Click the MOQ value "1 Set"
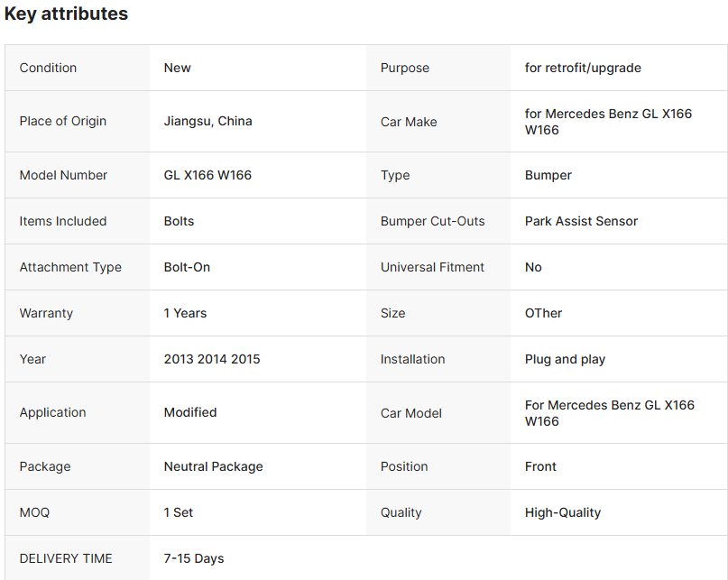This screenshot has height=580, width=728. [x=179, y=512]
